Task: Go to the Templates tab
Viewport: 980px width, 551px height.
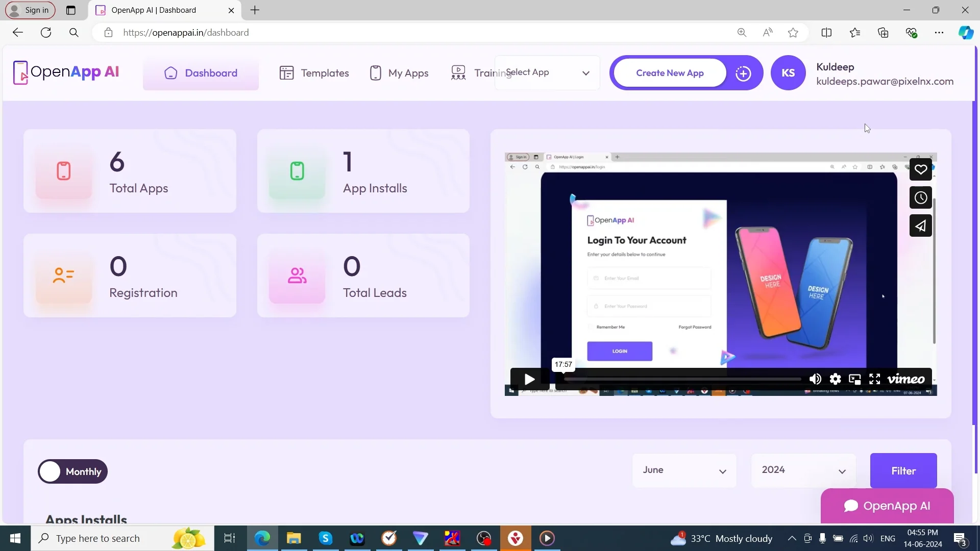Action: tap(314, 73)
